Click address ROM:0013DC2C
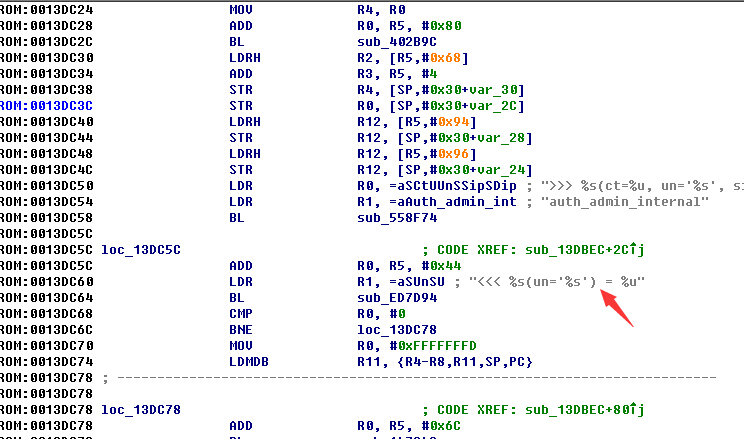The width and height of the screenshot is (744, 439). 46,42
